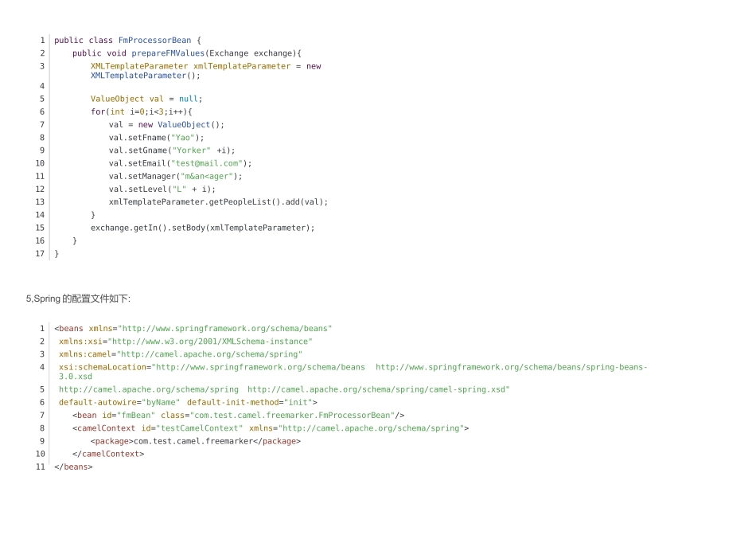This screenshot has width=756, height=535.
Task: Click line number 17 in the Java code block
Action: pos(40,254)
